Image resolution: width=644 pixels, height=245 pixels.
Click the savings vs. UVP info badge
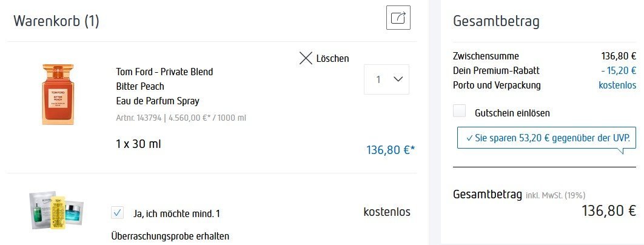pos(547,138)
